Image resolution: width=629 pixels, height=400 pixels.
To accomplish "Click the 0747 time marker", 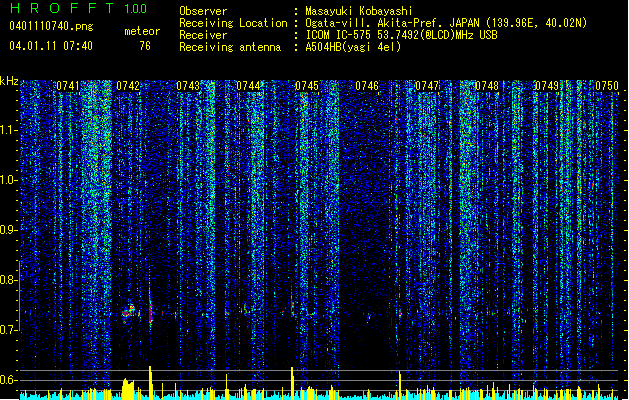I will [x=427, y=86].
